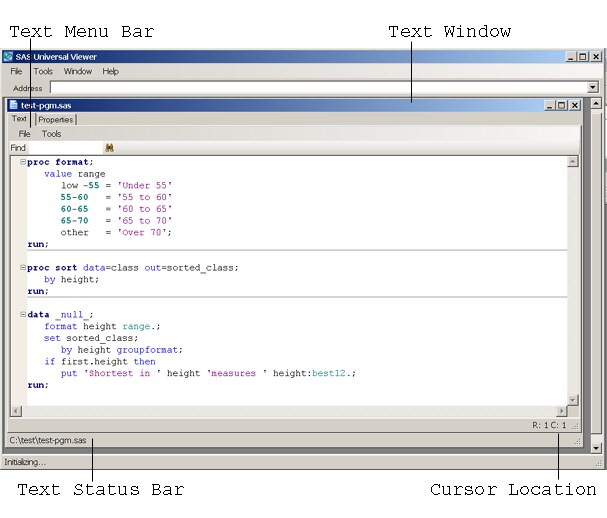Minimize the test-pgm.sas text window
The height and width of the screenshot is (518, 607).
coord(549,105)
